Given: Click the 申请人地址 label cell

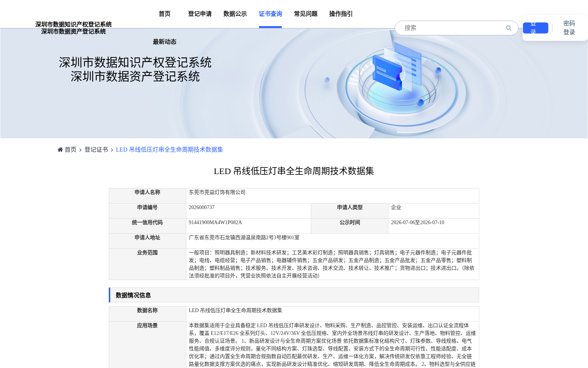Looking at the screenshot, I should tap(147, 241).
